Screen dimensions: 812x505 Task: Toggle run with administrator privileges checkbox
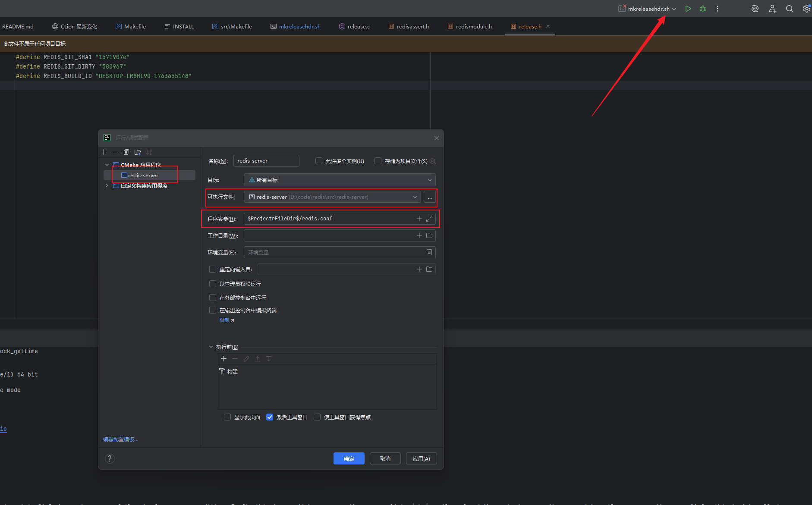point(213,284)
